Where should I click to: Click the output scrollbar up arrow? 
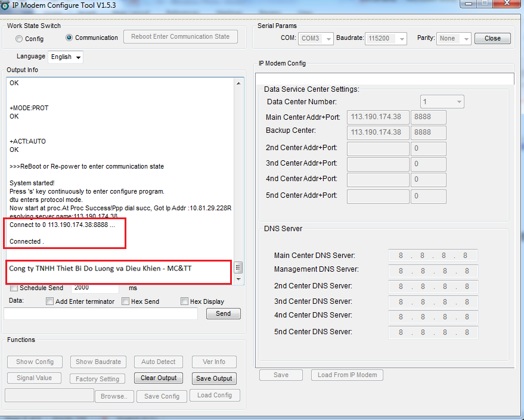(238, 83)
